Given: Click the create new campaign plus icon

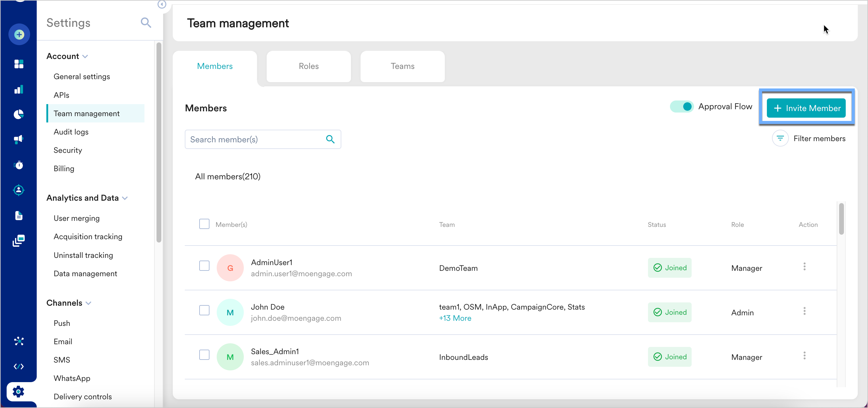Looking at the screenshot, I should (19, 34).
